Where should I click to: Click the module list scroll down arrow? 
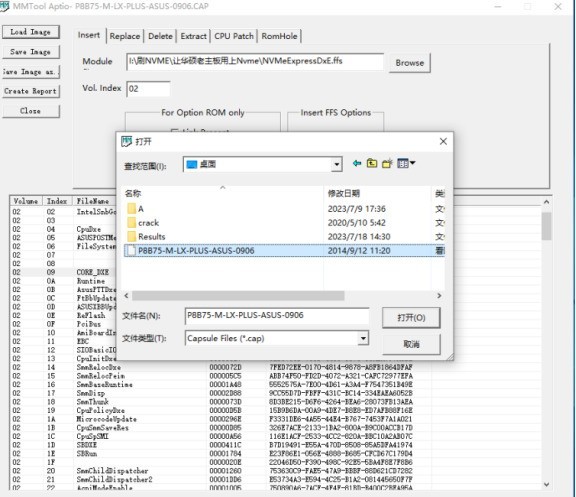click(546, 485)
